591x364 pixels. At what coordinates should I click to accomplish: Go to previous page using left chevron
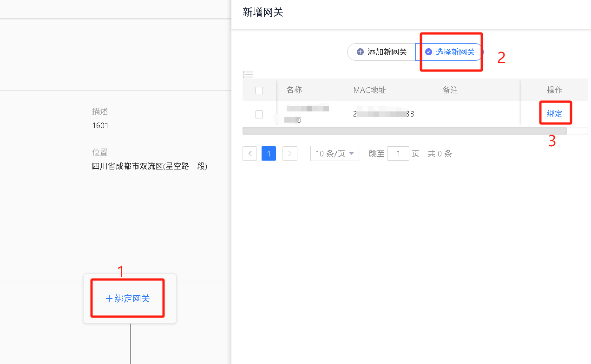point(250,154)
